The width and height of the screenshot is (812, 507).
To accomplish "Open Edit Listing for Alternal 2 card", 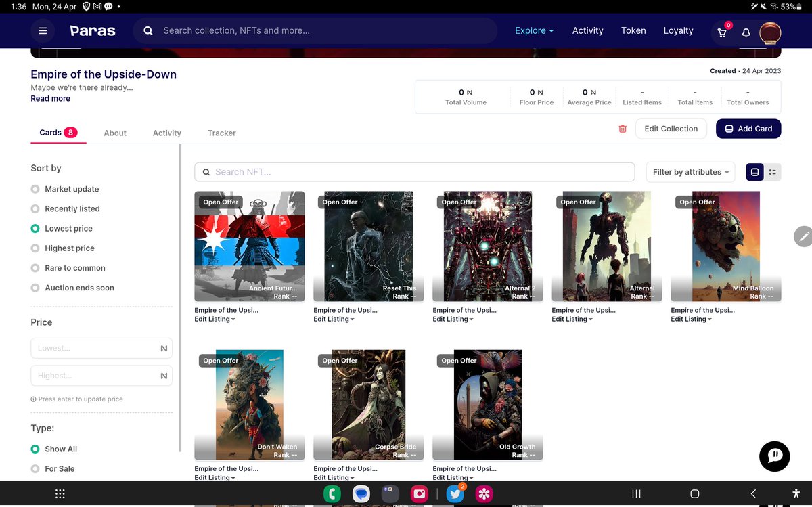I will 453,319.
